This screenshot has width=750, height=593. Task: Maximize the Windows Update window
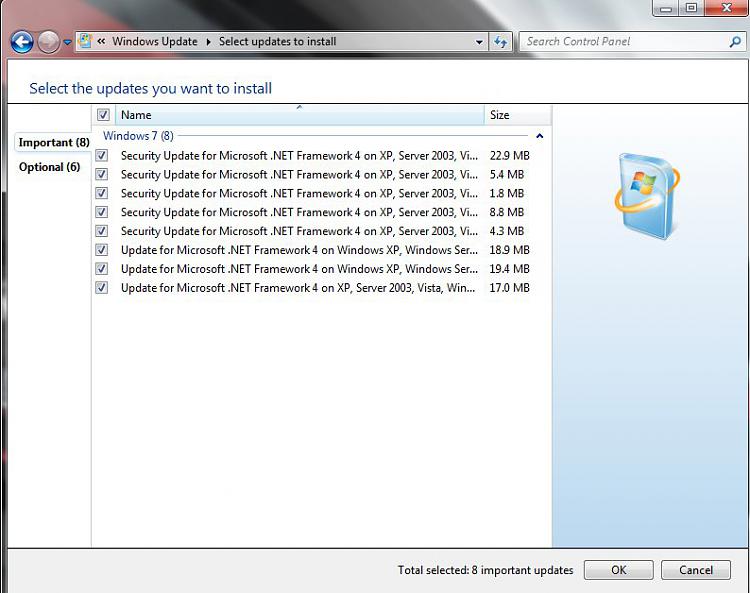pyautogui.click(x=691, y=8)
